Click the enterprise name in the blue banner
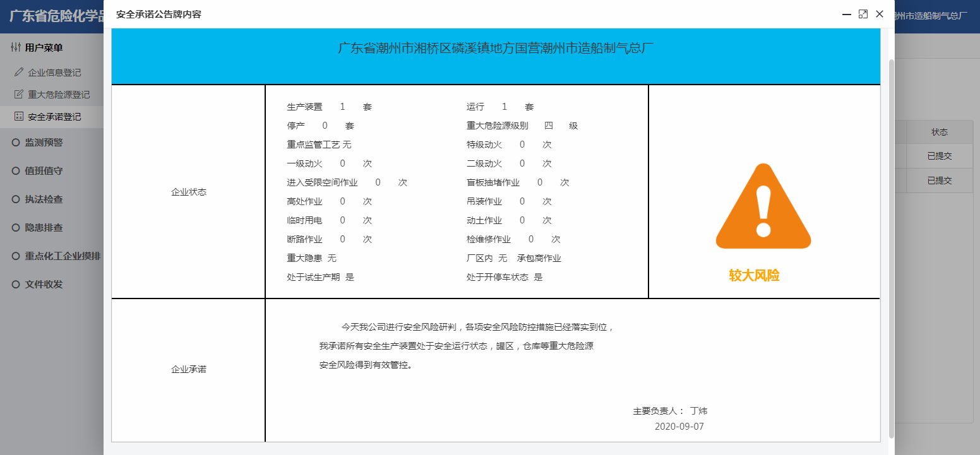 pyautogui.click(x=496, y=48)
